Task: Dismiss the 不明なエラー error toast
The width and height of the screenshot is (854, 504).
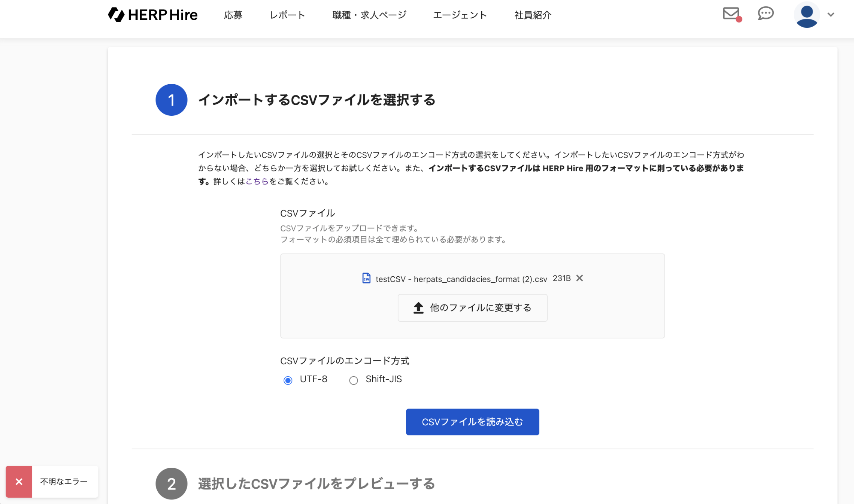Action: (19, 482)
